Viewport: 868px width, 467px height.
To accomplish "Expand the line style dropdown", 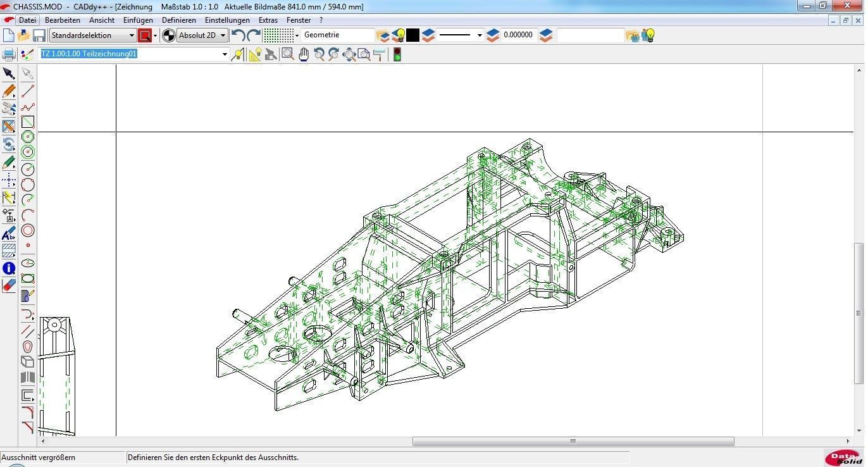I will [480, 35].
